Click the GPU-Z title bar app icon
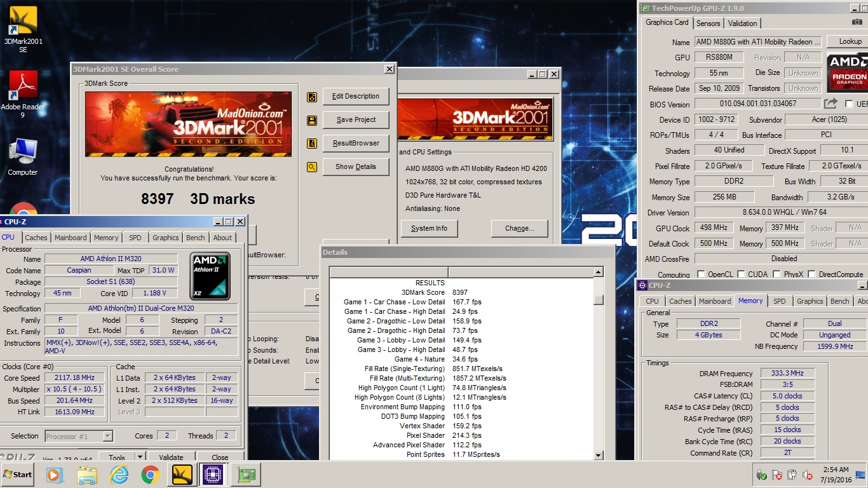 point(645,8)
